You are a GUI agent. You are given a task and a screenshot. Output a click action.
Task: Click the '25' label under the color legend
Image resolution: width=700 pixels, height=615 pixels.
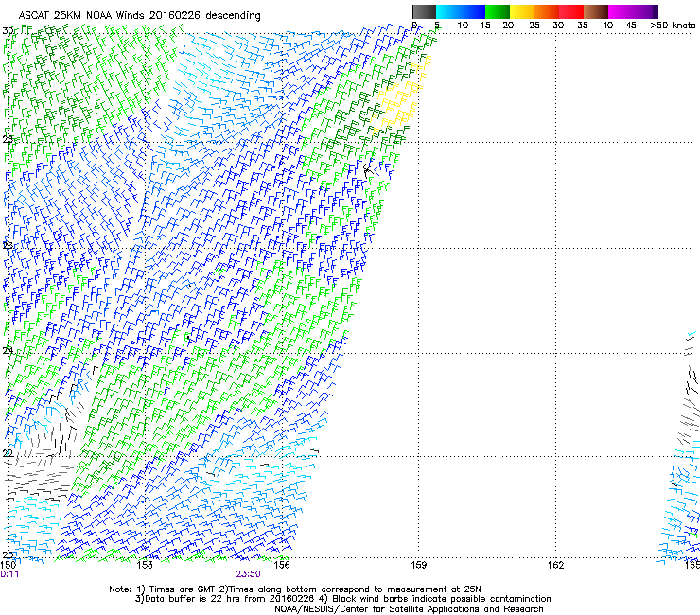(534, 26)
